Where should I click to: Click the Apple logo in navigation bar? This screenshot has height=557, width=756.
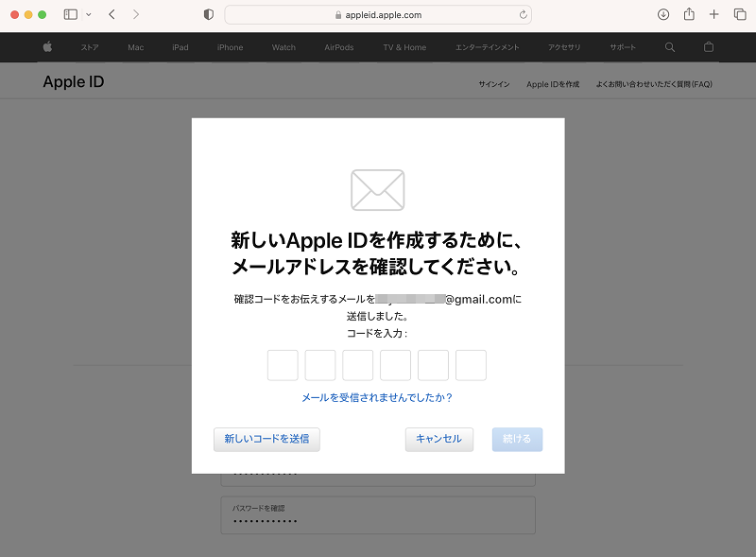[x=47, y=47]
